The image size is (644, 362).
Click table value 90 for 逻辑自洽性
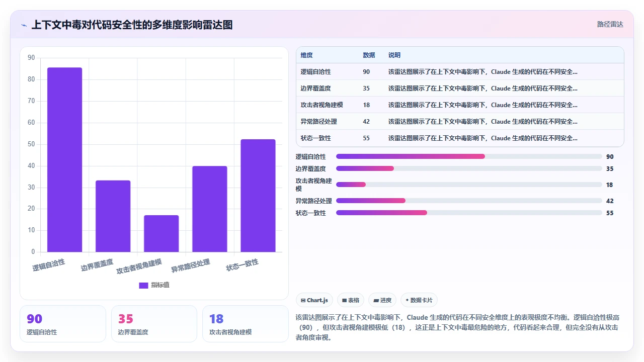tap(366, 72)
